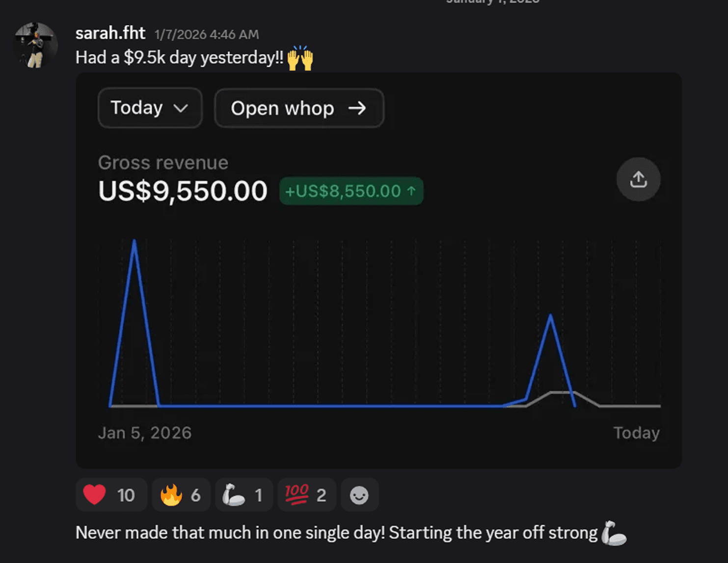Toggle the heart reaction showing 10

(111, 495)
